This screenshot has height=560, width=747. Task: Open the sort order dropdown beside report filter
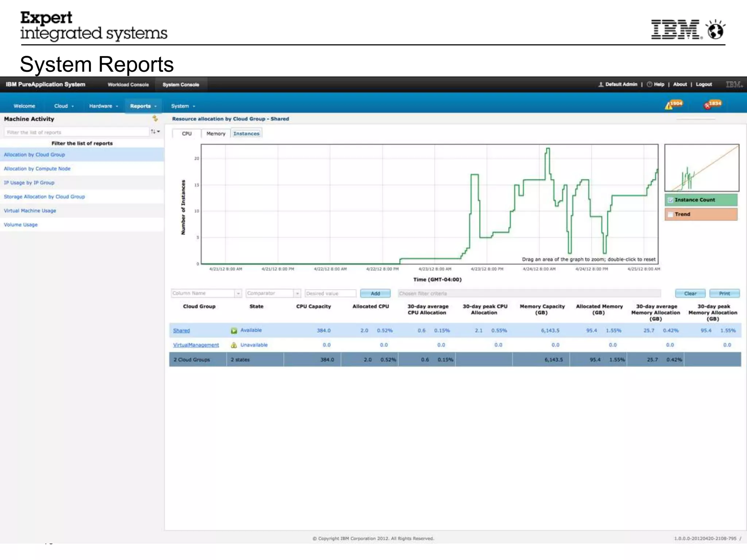[155, 132]
